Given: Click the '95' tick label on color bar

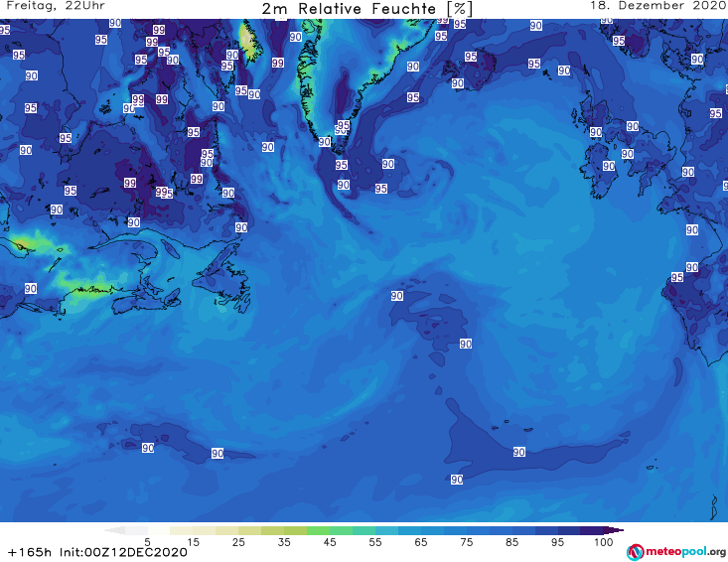Looking at the screenshot, I should click(x=557, y=542).
